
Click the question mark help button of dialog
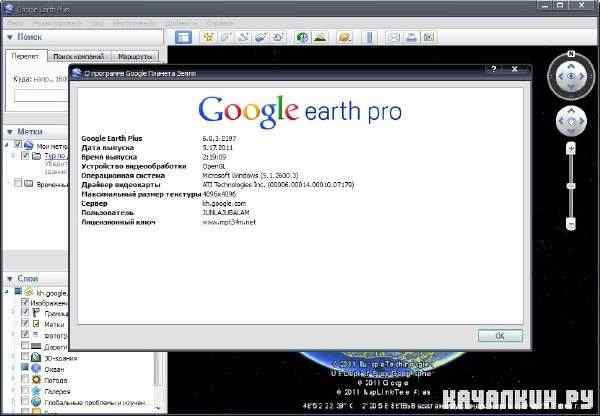[x=494, y=69]
